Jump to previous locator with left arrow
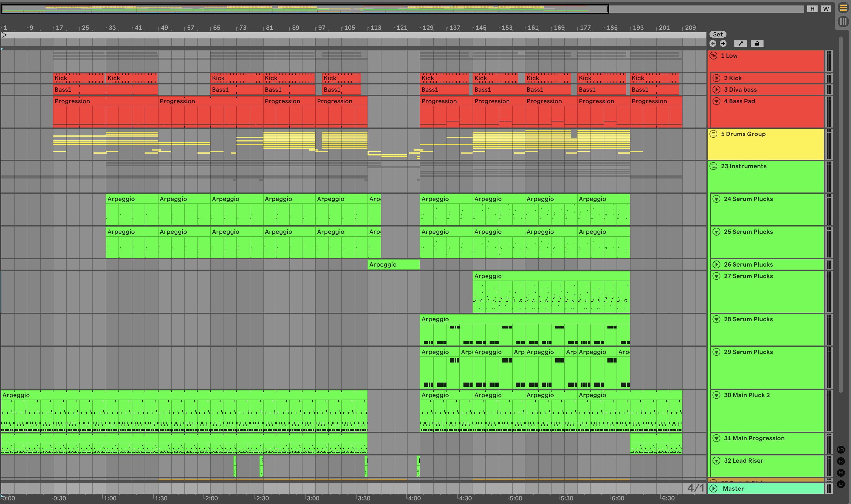The height and width of the screenshot is (504, 851). [x=713, y=43]
